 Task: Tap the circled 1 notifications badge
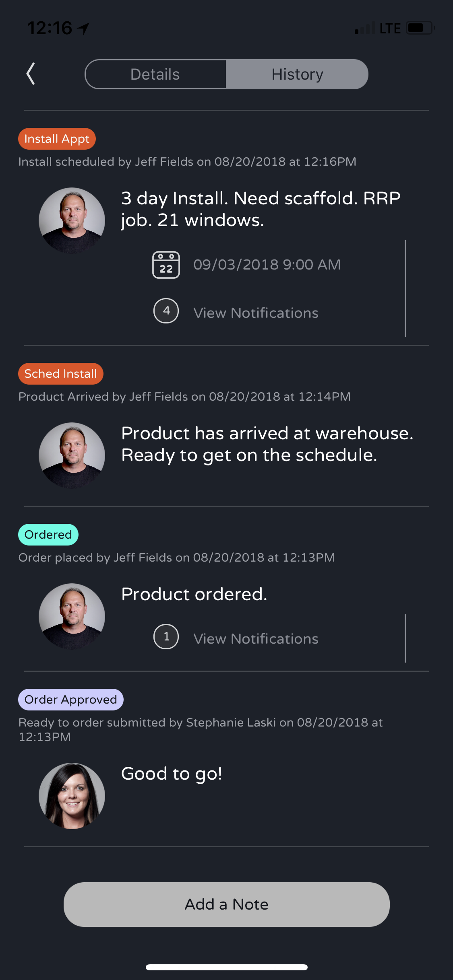click(x=166, y=637)
